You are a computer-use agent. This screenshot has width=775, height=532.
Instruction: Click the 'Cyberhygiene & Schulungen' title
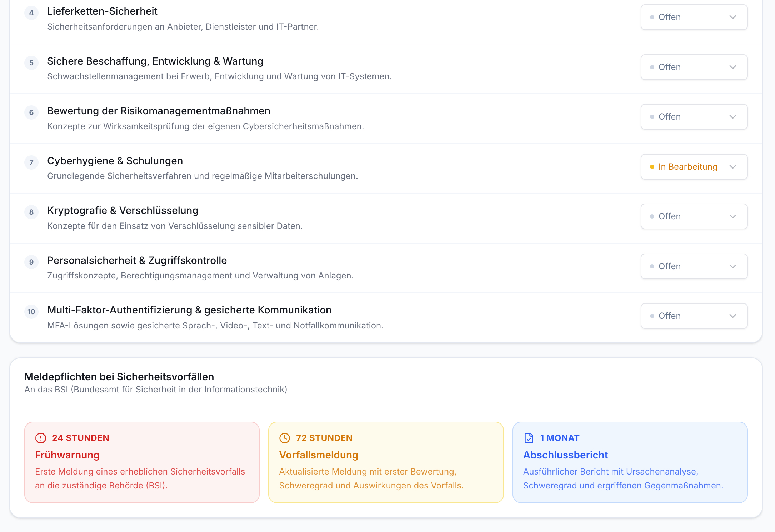(x=115, y=161)
